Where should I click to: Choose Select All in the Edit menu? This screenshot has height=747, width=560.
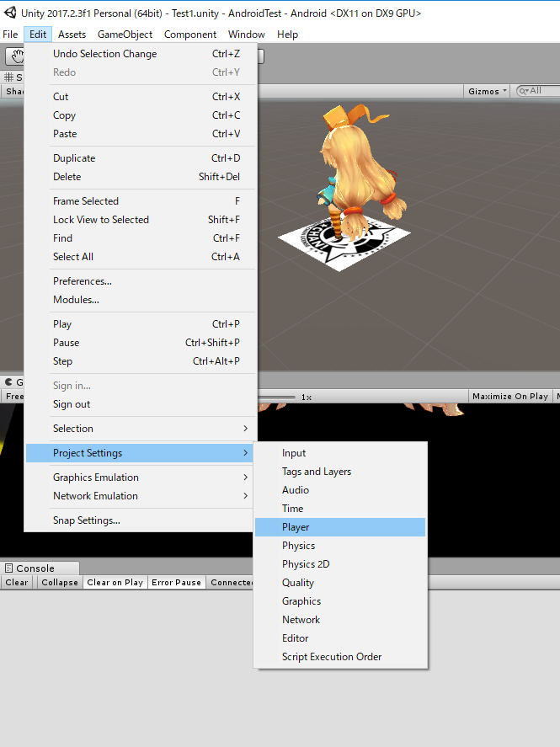pyautogui.click(x=141, y=257)
